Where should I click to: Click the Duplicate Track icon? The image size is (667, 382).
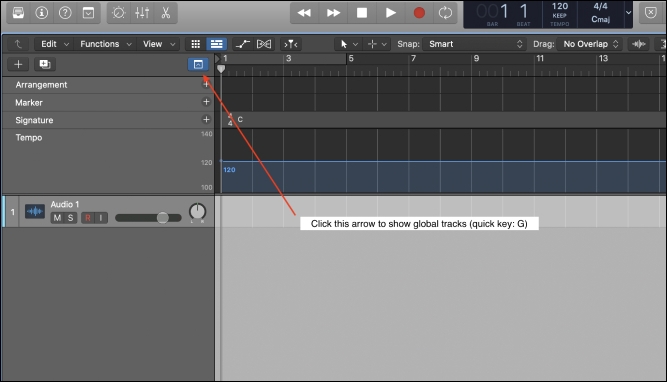click(45, 64)
